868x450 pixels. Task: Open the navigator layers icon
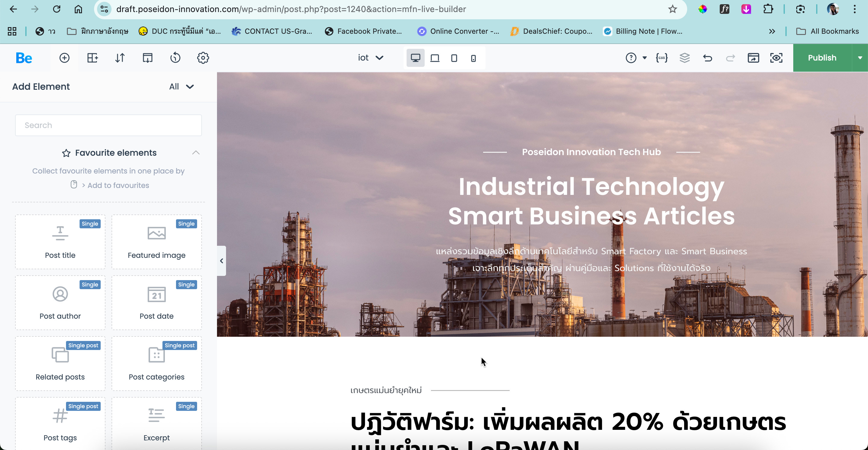click(x=685, y=58)
